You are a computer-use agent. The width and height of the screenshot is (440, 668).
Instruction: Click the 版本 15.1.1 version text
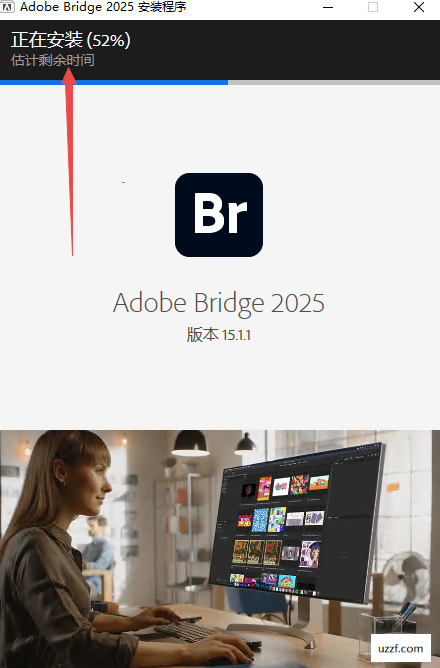tap(219, 335)
